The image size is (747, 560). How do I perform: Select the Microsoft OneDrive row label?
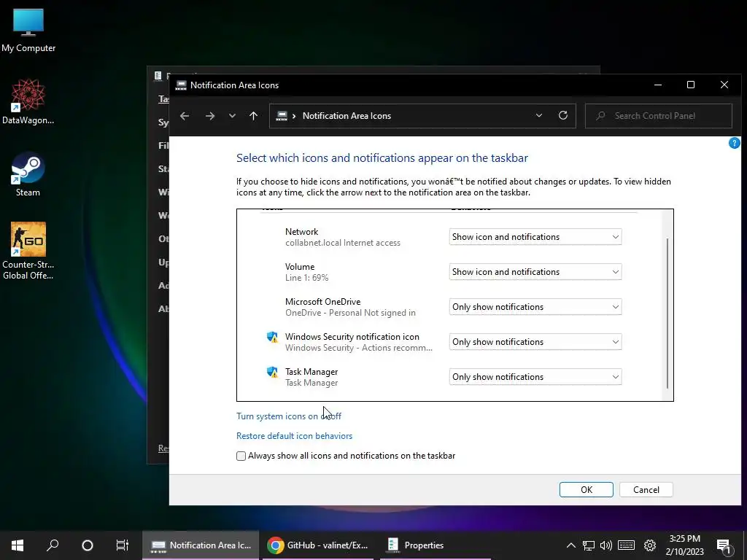(322, 301)
